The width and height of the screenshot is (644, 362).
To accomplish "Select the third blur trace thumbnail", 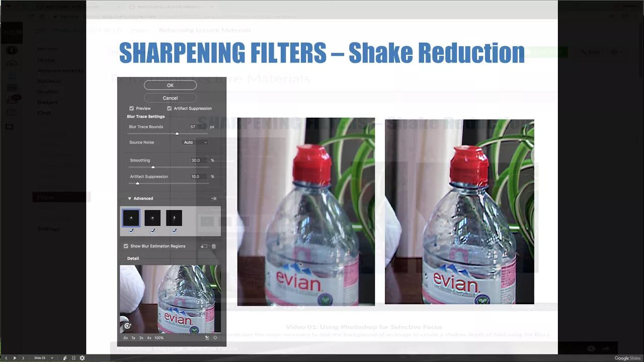I will (174, 218).
